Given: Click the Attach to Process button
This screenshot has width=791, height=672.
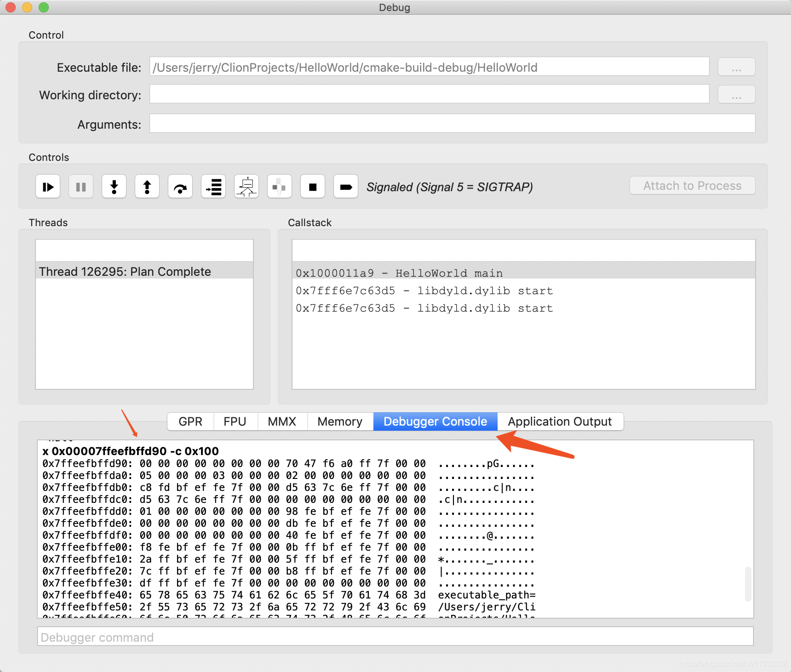Looking at the screenshot, I should pyautogui.click(x=692, y=185).
